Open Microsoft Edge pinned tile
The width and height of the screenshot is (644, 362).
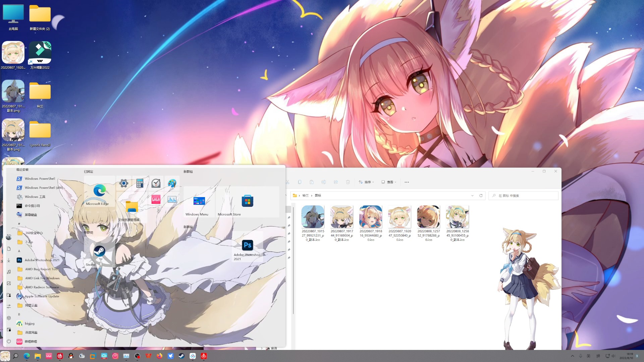(x=99, y=192)
